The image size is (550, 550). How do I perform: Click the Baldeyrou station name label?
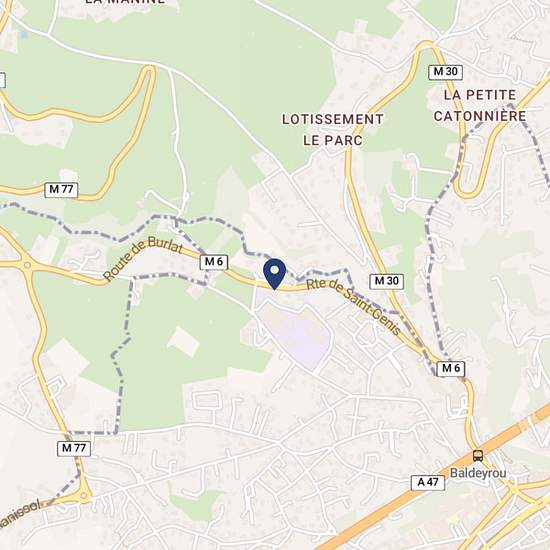(478, 473)
